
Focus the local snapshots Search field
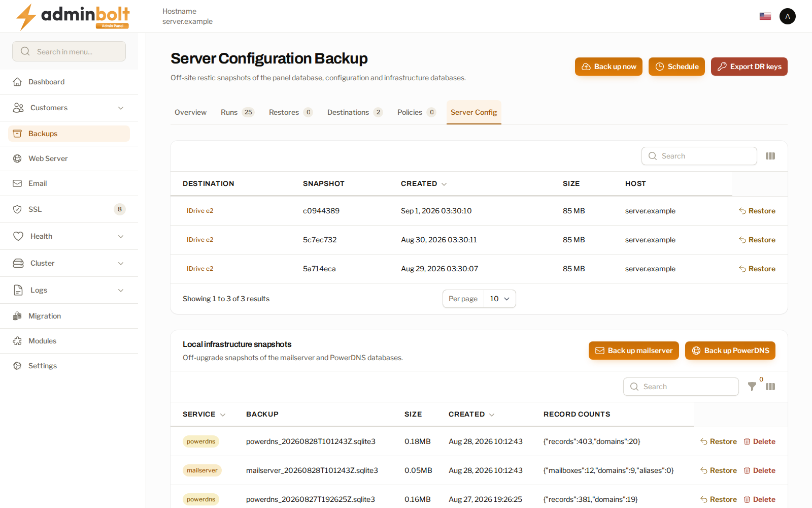click(x=681, y=387)
